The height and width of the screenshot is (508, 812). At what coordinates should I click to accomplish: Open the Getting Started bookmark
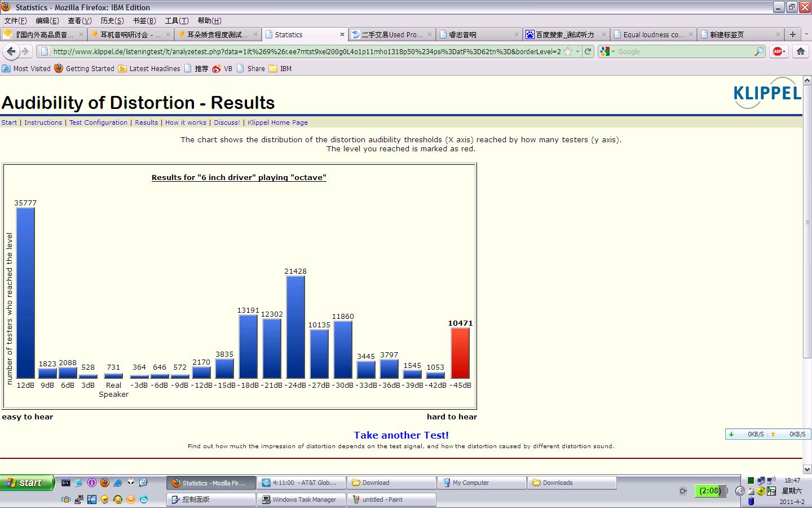pyautogui.click(x=84, y=68)
